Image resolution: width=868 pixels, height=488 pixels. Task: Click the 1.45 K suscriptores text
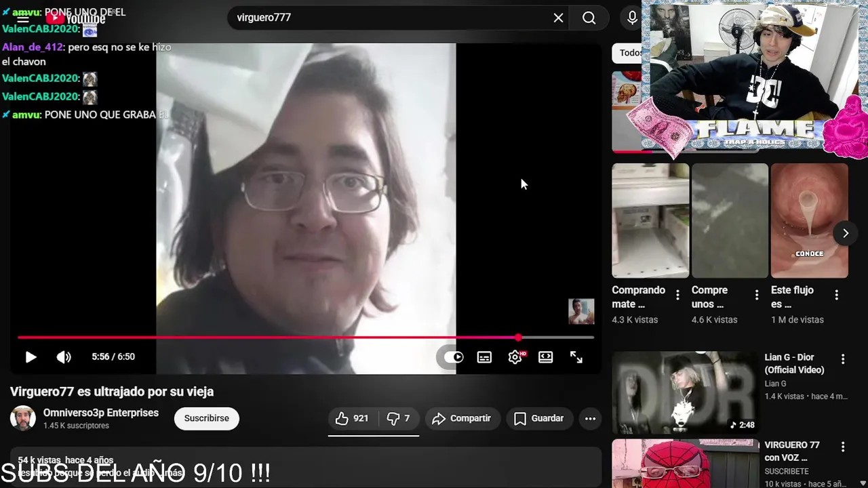[x=76, y=426]
